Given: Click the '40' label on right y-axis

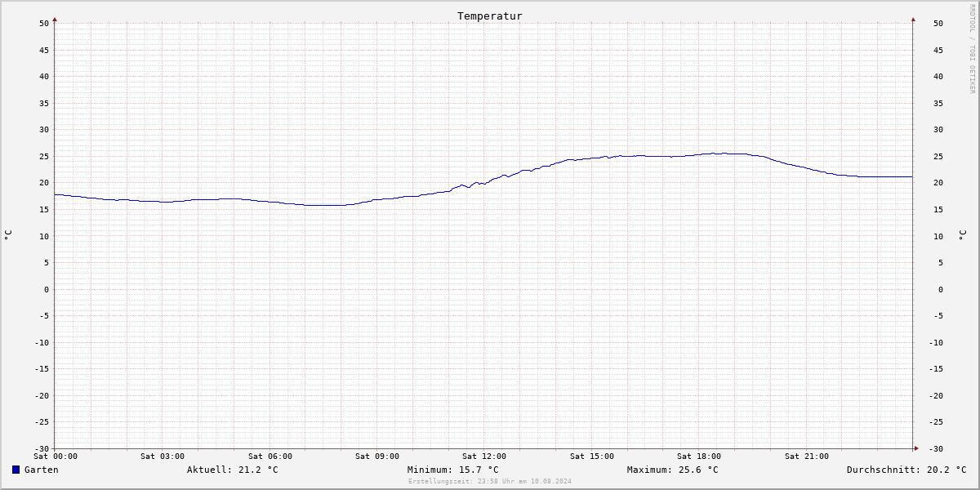Looking at the screenshot, I should (x=938, y=77).
